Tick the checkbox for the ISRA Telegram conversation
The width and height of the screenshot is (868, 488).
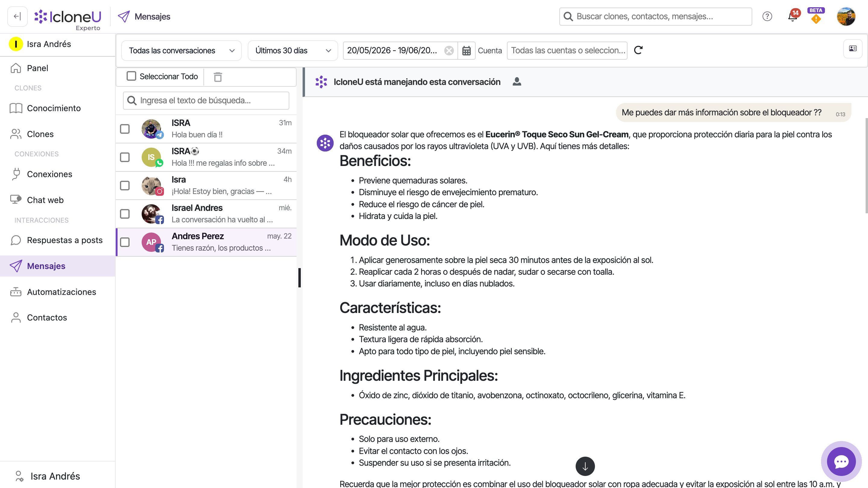tap(125, 129)
